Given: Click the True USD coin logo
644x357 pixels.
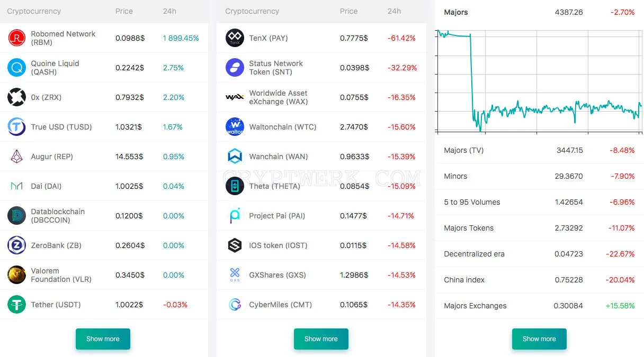Looking at the screenshot, I should tap(17, 127).
